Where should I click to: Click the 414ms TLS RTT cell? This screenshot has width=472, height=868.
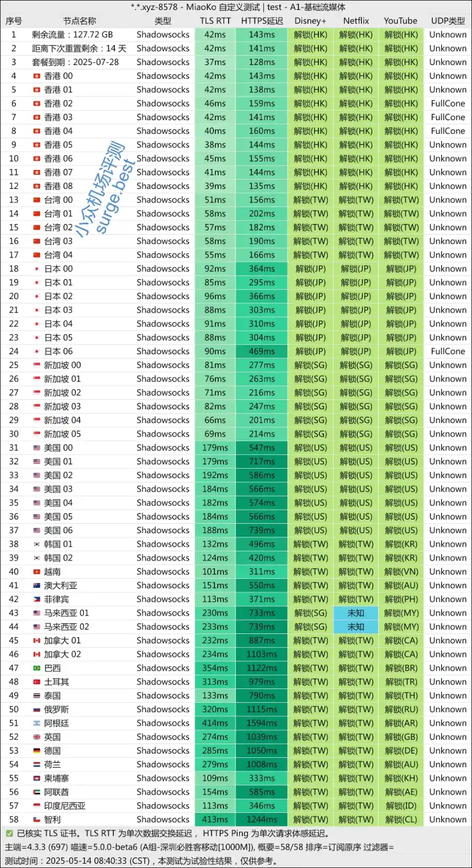tap(215, 723)
